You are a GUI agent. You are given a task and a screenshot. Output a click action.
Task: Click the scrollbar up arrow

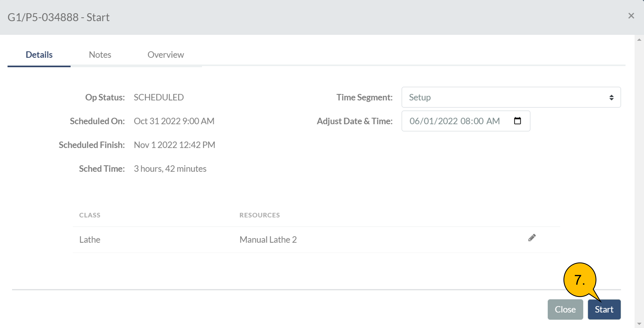[639, 40]
